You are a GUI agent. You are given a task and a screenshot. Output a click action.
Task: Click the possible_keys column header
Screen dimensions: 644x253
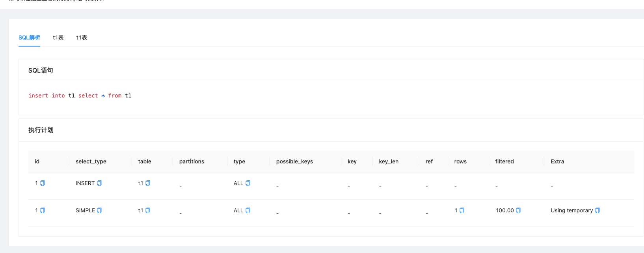[294, 161]
